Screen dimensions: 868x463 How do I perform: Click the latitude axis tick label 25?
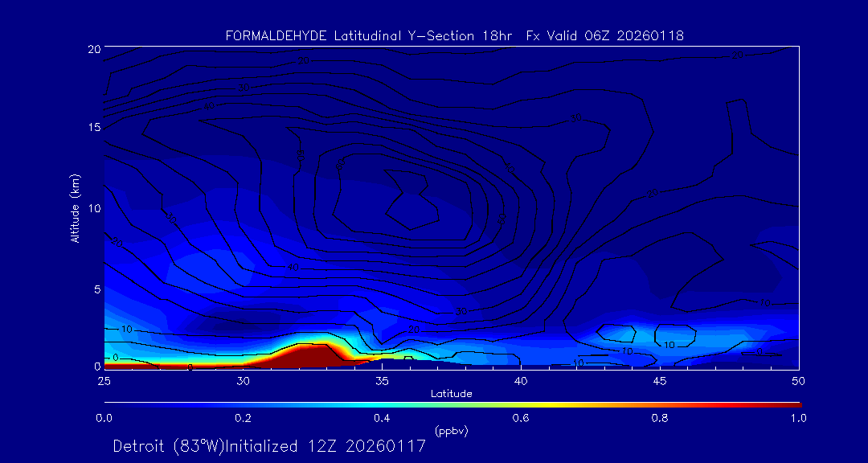[104, 381]
